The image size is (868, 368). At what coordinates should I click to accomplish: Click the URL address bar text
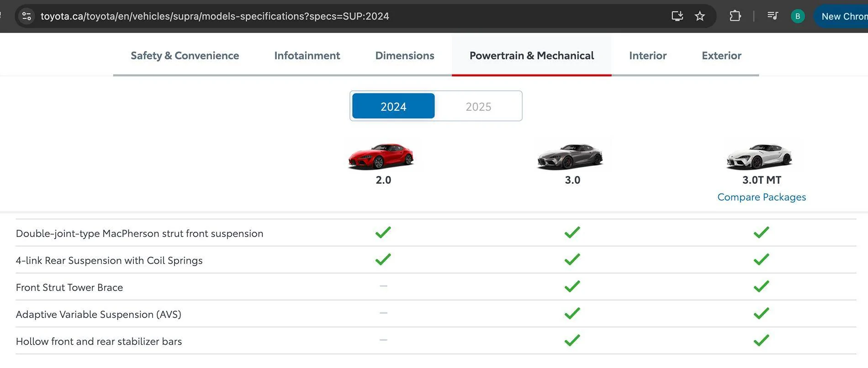pyautogui.click(x=215, y=16)
